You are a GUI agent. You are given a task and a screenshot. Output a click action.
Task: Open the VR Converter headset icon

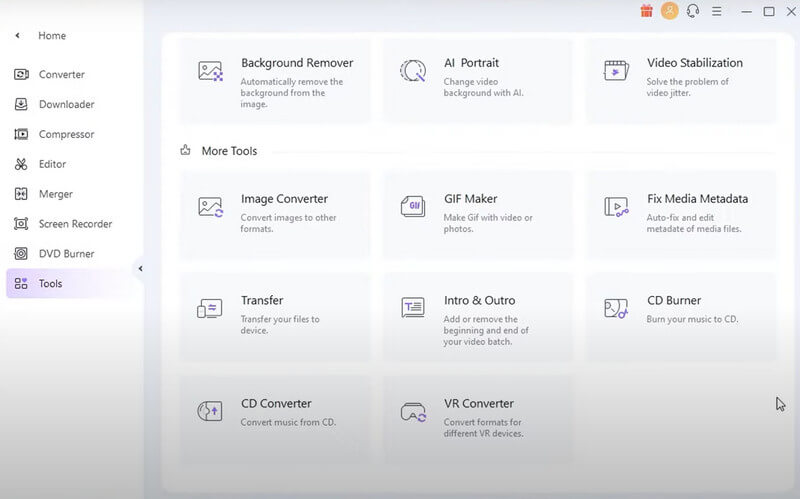[x=412, y=411]
